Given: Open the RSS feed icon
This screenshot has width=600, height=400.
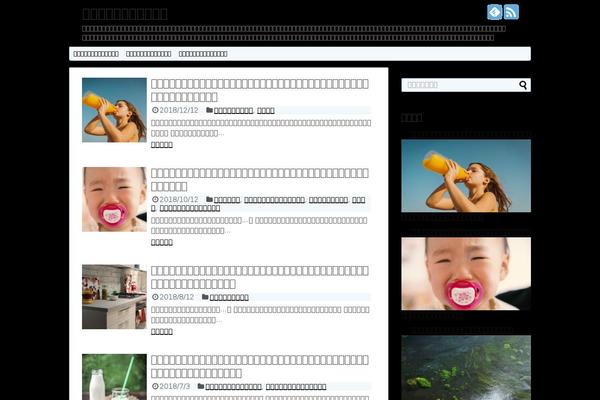Looking at the screenshot, I should point(511,12).
